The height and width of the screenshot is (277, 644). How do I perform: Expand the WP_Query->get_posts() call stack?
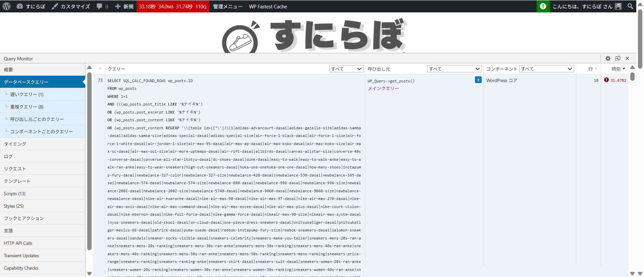478,80
